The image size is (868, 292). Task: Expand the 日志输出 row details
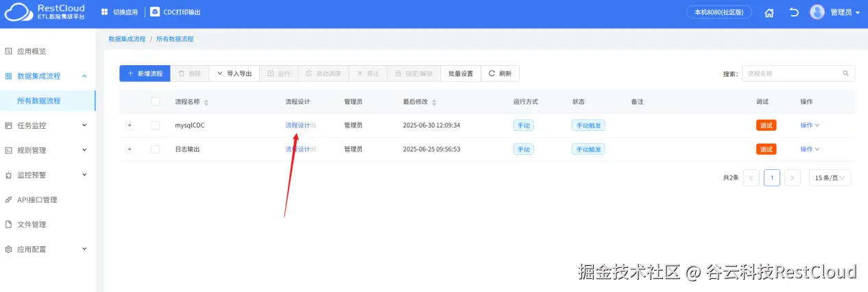130,149
